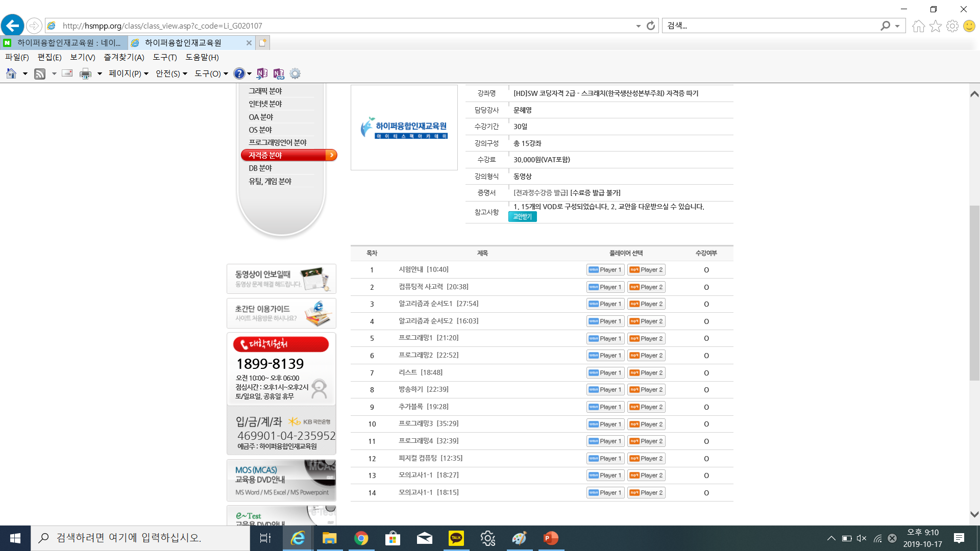Image resolution: width=980 pixels, height=551 pixels.
Task: Play lecture 1 시험안내 with Player 1
Action: tap(605, 270)
